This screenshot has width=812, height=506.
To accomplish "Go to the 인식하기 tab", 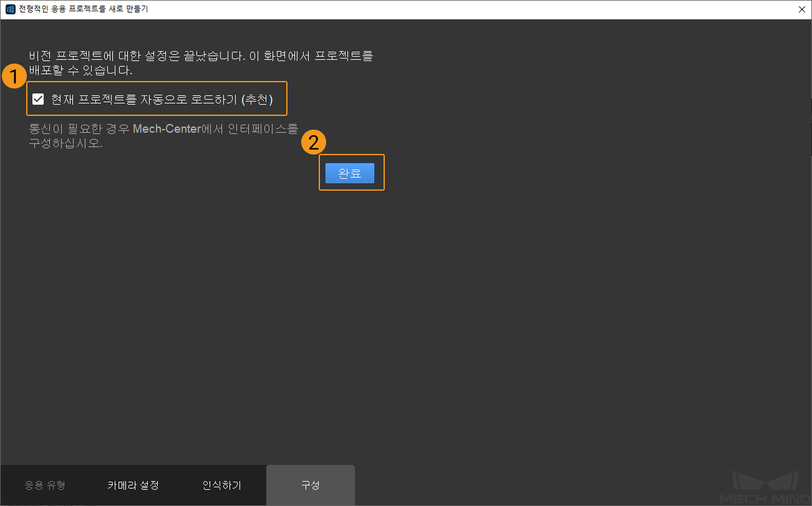I will [x=221, y=485].
